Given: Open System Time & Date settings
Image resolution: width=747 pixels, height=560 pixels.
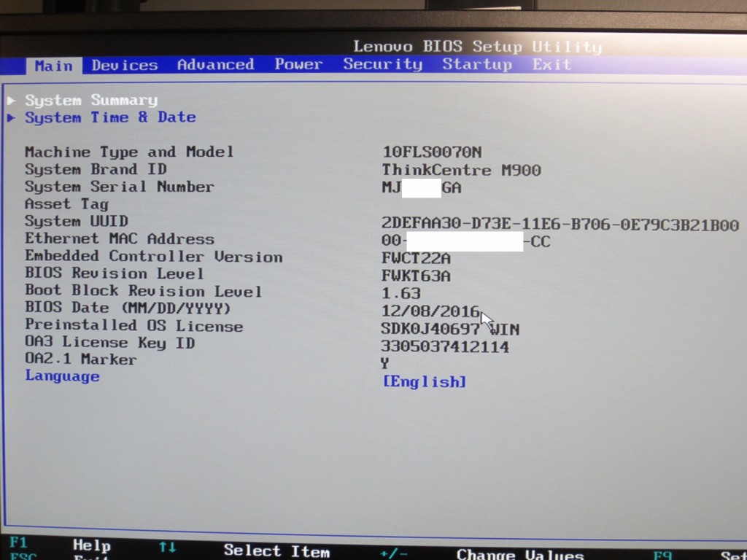Looking at the screenshot, I should [x=110, y=117].
